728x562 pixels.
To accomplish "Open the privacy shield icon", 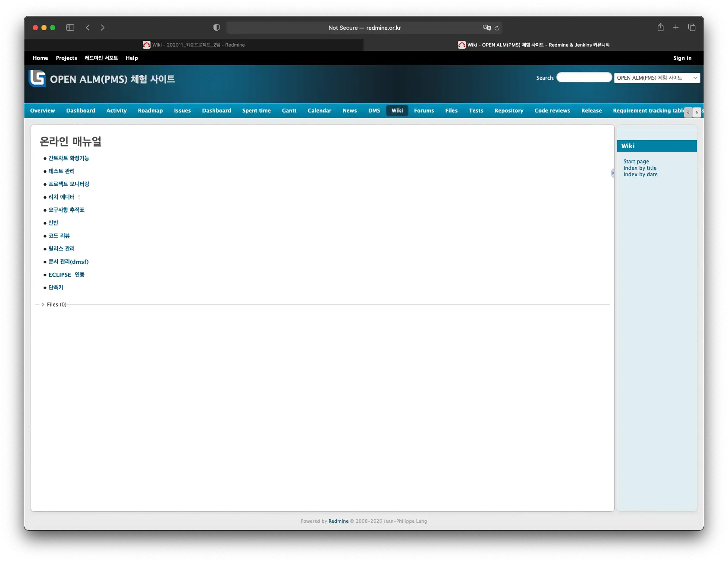I will [x=217, y=28].
